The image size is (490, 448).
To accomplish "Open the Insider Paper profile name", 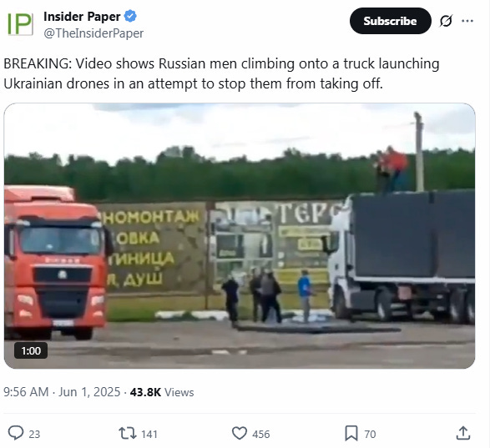I will click(x=82, y=17).
